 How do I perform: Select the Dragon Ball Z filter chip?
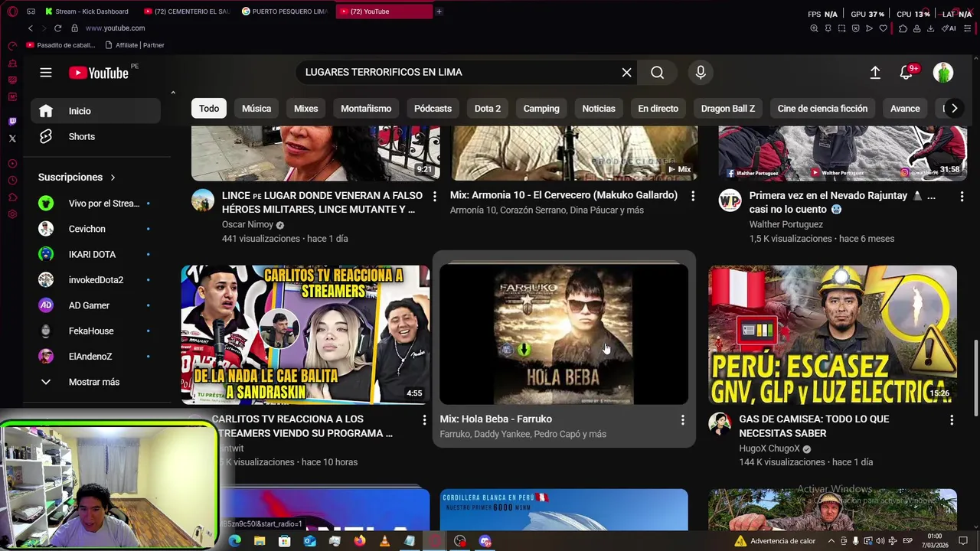pyautogui.click(x=728, y=108)
